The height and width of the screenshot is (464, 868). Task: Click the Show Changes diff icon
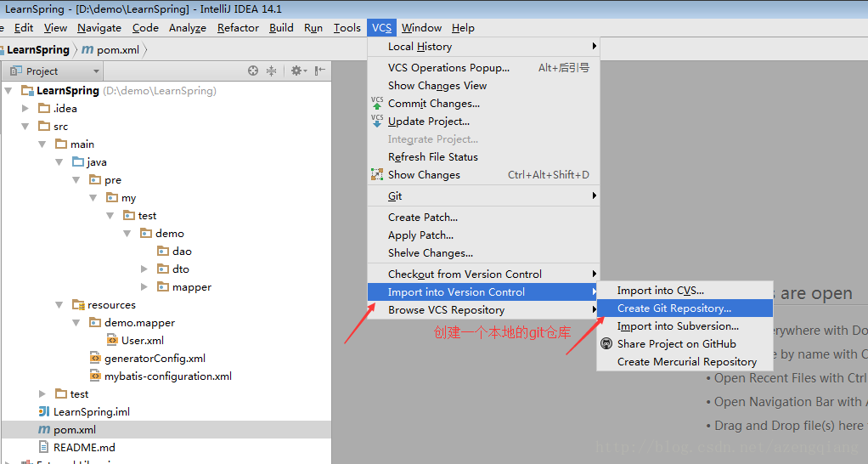click(377, 174)
